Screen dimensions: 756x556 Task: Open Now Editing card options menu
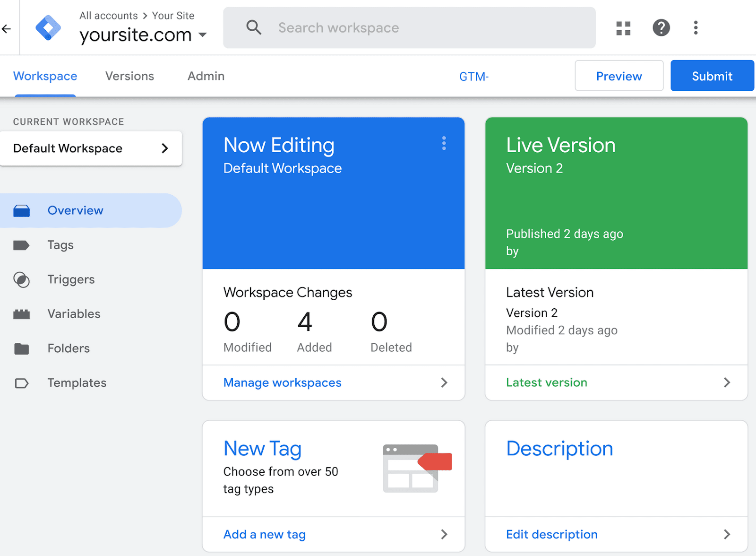point(444,144)
